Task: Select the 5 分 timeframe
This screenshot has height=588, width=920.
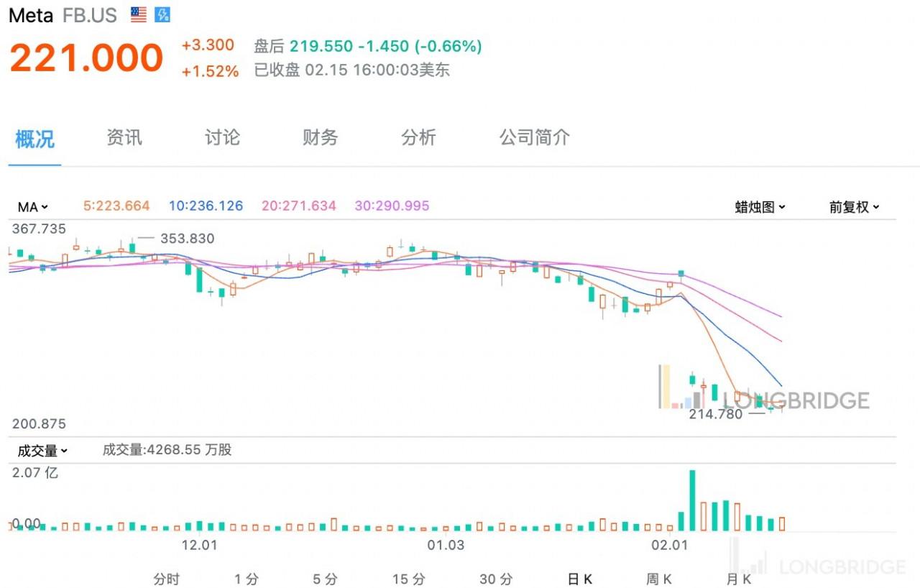Action: [325, 579]
